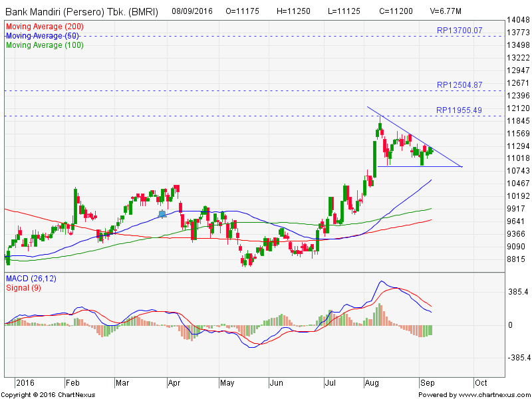Select the Aug marker on the time axis
Image resolution: width=532 pixels, height=399 pixels.
click(x=371, y=383)
